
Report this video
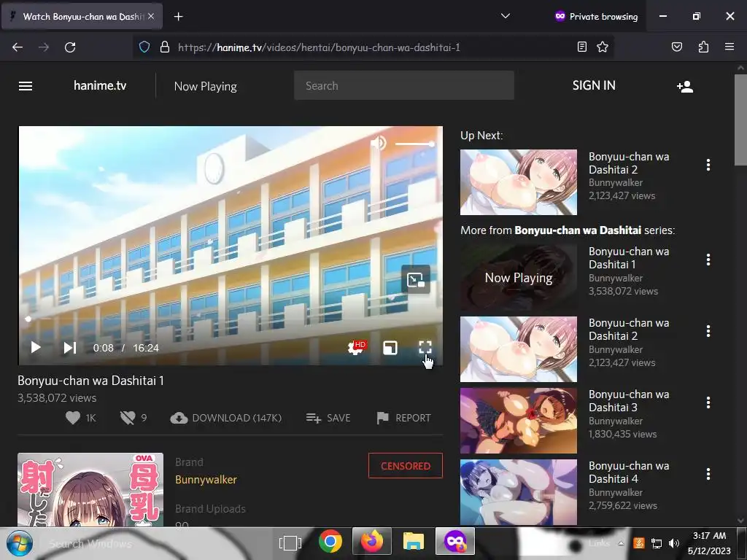click(x=403, y=418)
